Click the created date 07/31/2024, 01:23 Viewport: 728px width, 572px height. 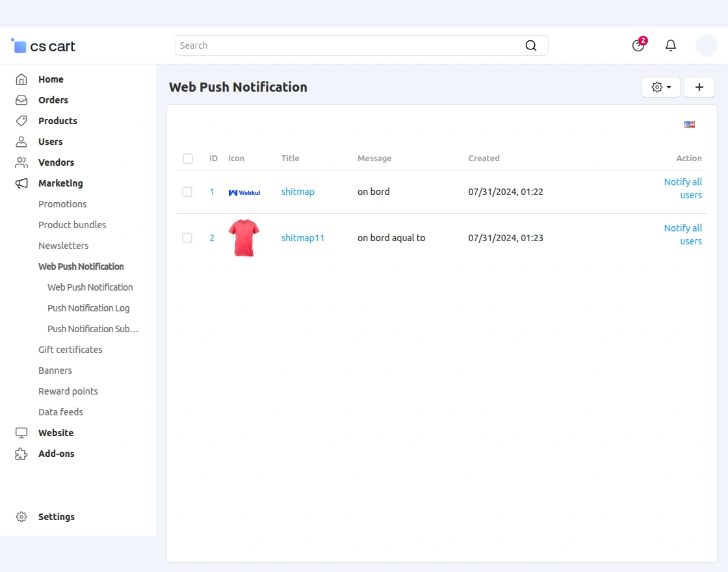coord(506,238)
